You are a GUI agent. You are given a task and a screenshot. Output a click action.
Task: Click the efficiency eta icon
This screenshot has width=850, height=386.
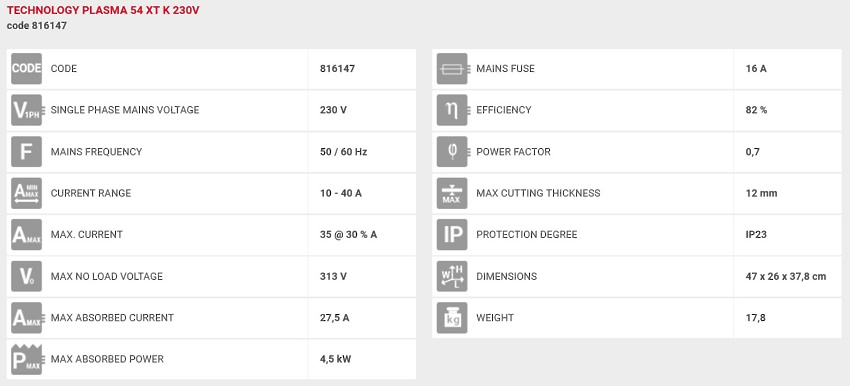pos(452,110)
